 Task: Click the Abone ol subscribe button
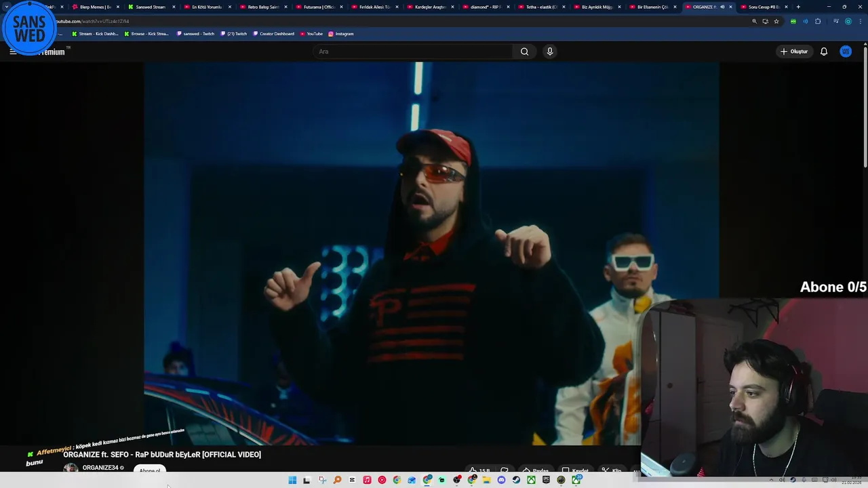tap(150, 470)
